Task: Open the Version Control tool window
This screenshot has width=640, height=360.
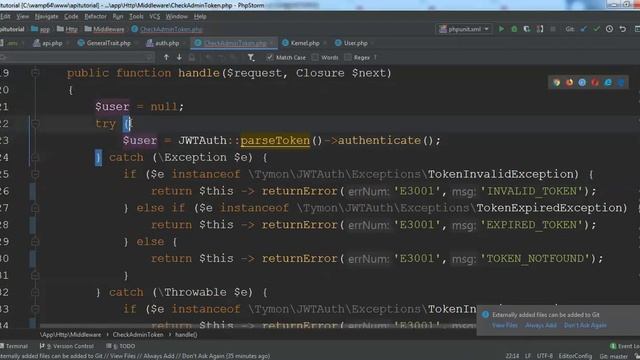Action: pos(67,346)
